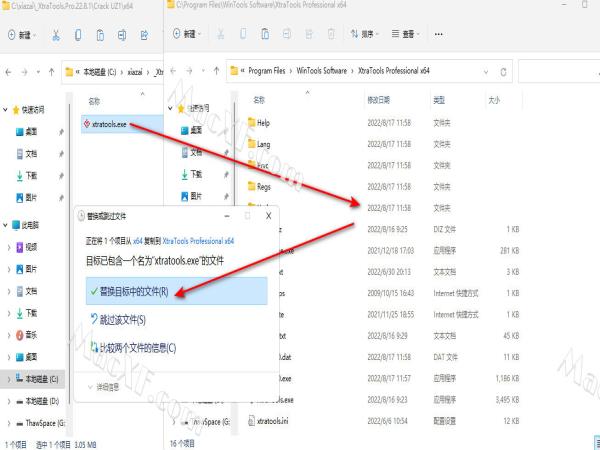
Task: Close the replace or skip files dialog
Action: 269,216
